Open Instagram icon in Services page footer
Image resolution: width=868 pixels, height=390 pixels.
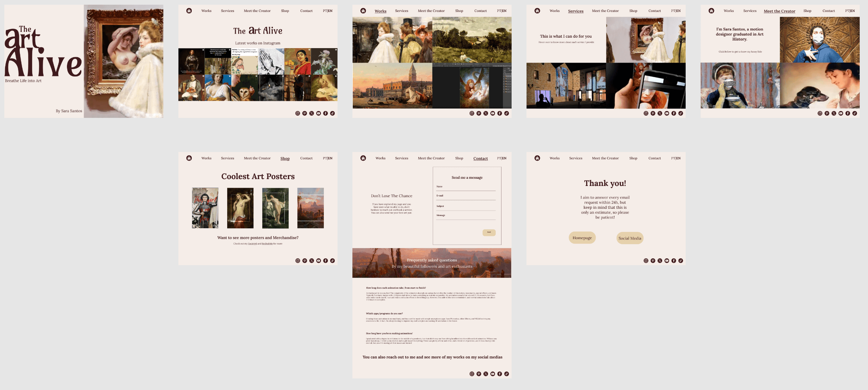coord(646,113)
